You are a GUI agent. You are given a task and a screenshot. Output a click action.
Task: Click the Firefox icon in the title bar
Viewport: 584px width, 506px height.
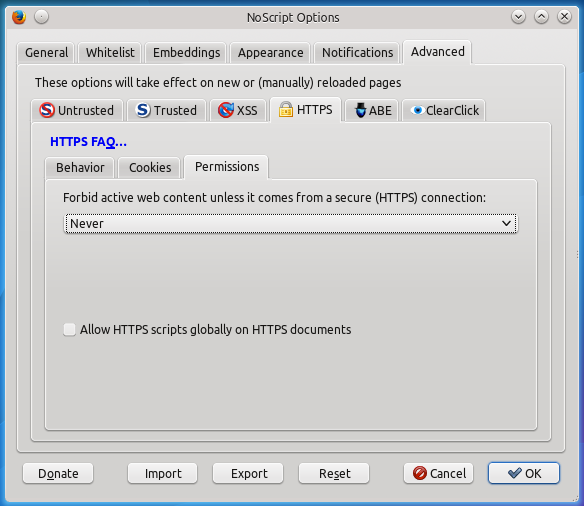point(19,17)
